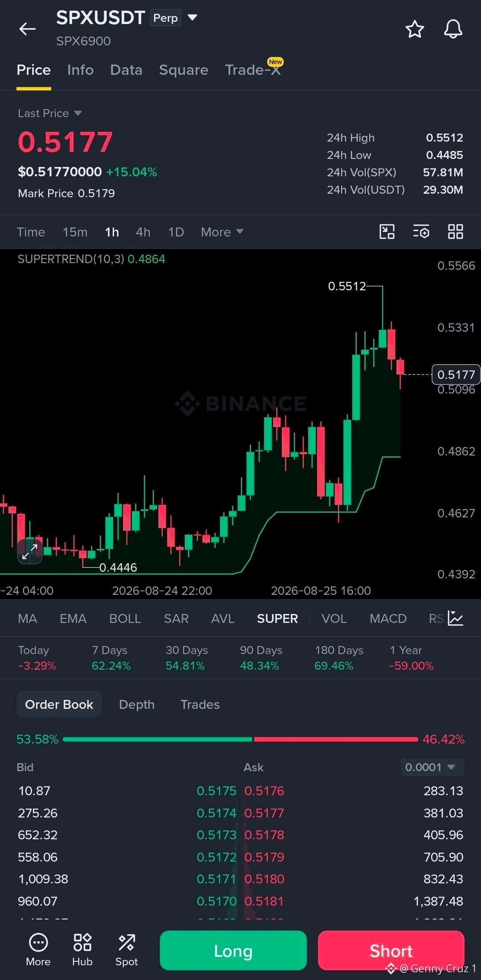Toggle the MA indicator

coord(28,618)
